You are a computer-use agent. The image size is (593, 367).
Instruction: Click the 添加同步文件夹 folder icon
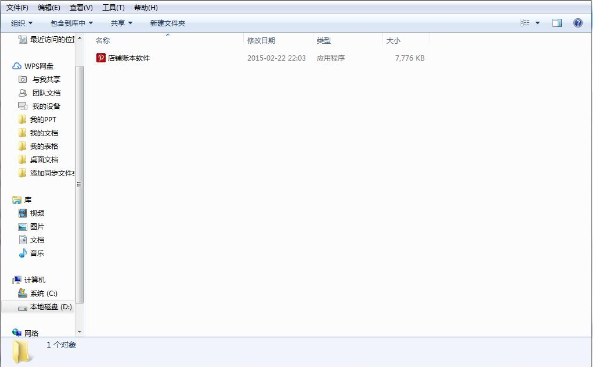[22, 173]
